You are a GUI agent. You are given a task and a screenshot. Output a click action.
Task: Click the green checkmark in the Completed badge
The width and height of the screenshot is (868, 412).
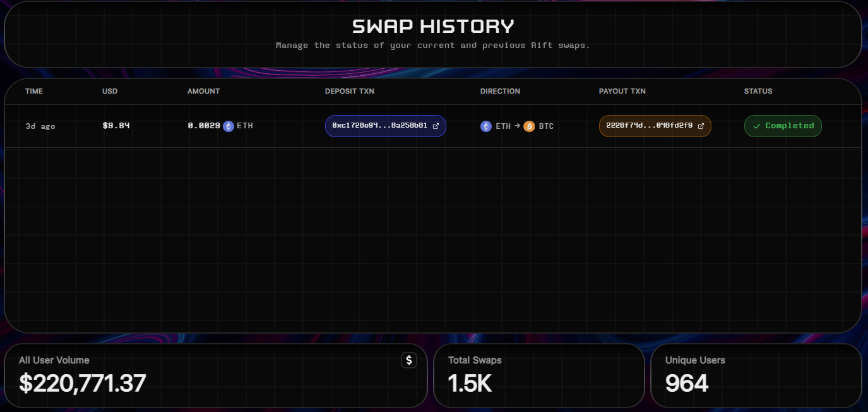[x=756, y=126]
